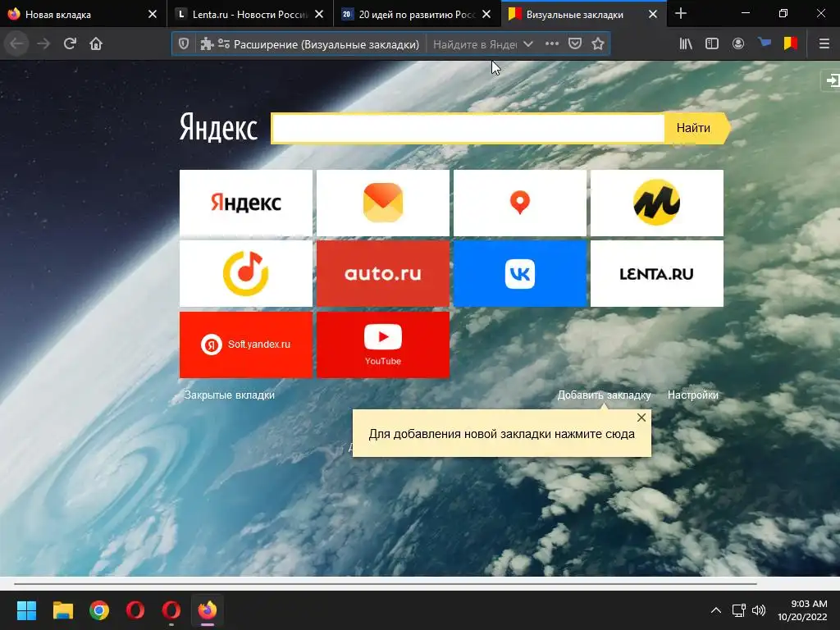
Task: Open the Яндекс bookmark tile
Action: pyautogui.click(x=246, y=203)
